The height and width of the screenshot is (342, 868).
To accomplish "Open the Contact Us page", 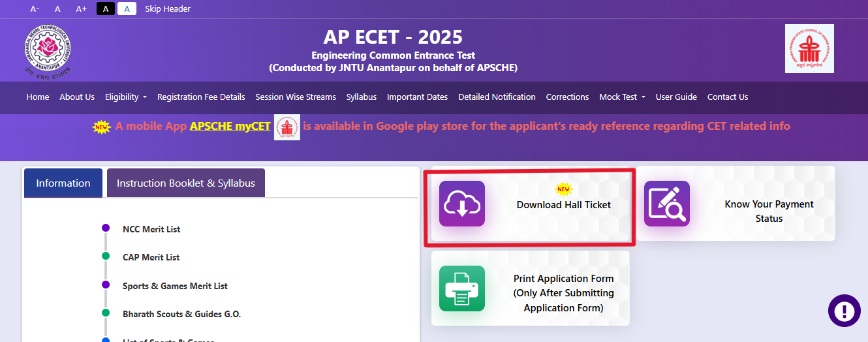I will (x=728, y=97).
